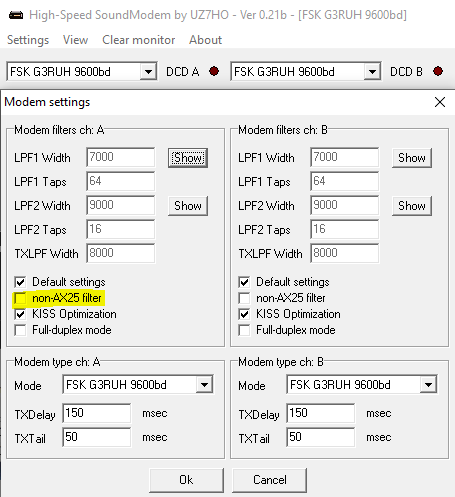Click the DCD A red indicator light

pos(214,71)
